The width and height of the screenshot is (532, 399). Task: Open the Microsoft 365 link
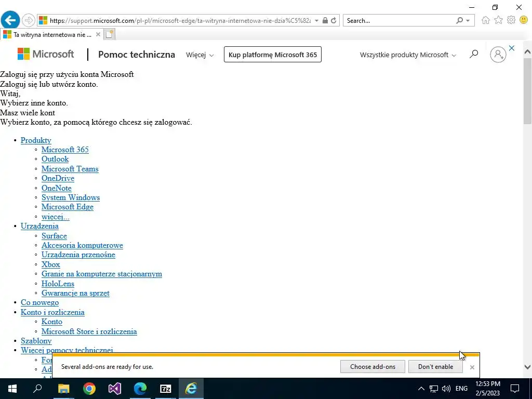click(x=65, y=150)
